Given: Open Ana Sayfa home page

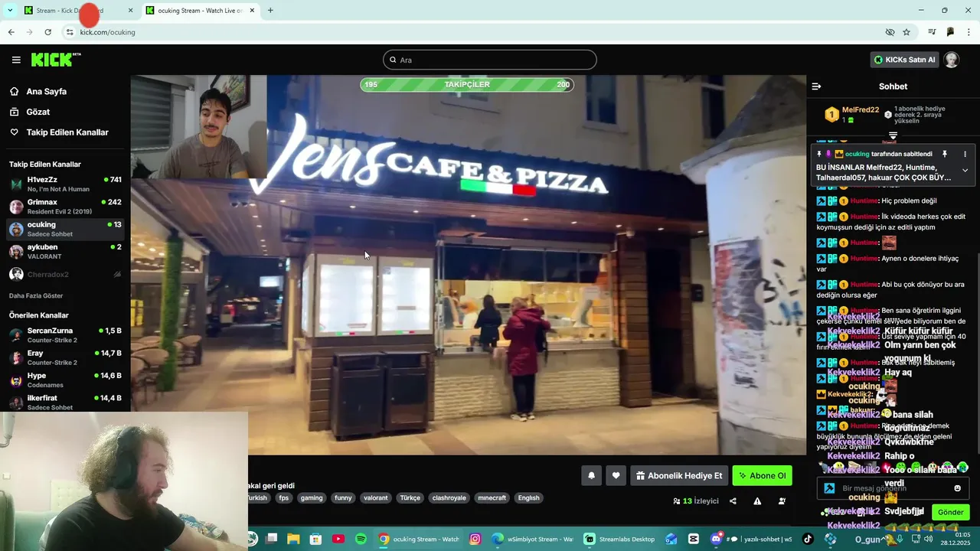Looking at the screenshot, I should (47, 91).
